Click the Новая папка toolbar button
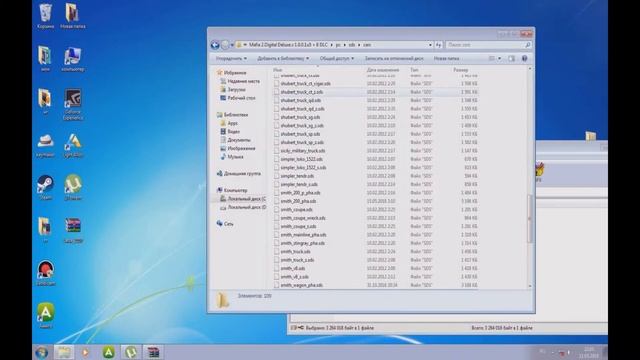This screenshot has height=360, width=640. [446, 58]
